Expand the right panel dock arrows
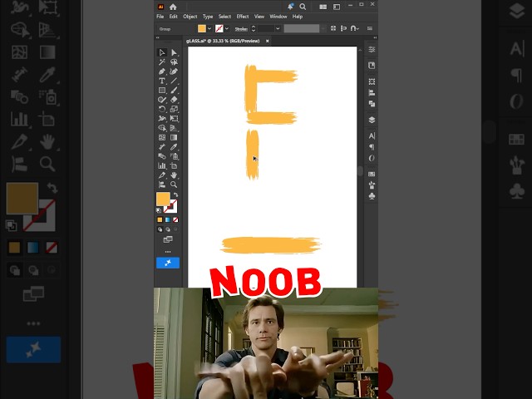The height and width of the screenshot is (399, 532). (x=375, y=37)
